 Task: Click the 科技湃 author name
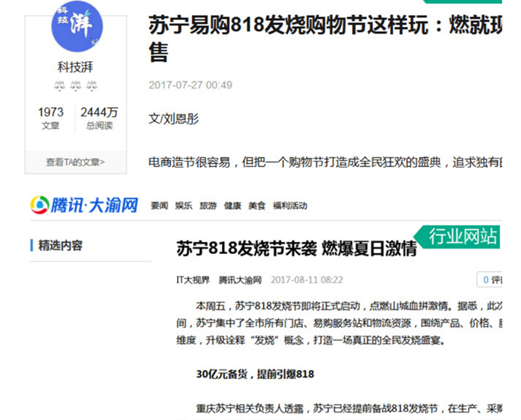click(75, 67)
